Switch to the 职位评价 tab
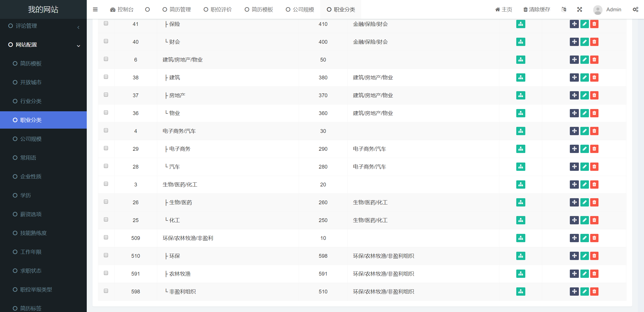 [218, 10]
